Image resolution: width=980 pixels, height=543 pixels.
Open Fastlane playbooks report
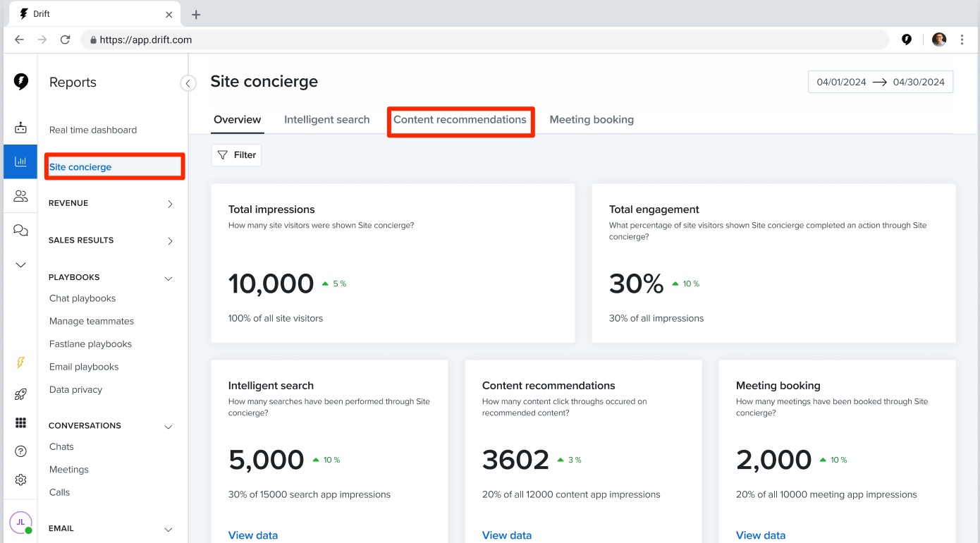tap(90, 344)
